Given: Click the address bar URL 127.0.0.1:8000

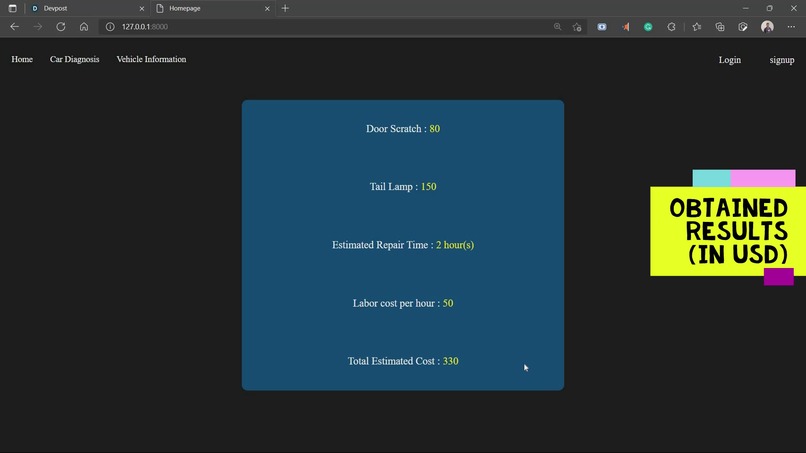Looking at the screenshot, I should pos(144,27).
